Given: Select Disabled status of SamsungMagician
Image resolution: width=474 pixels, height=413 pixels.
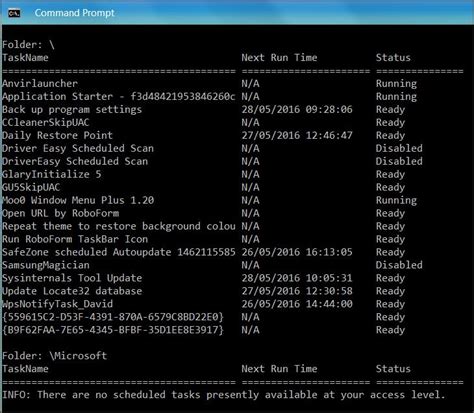Looking at the screenshot, I should 399,265.
